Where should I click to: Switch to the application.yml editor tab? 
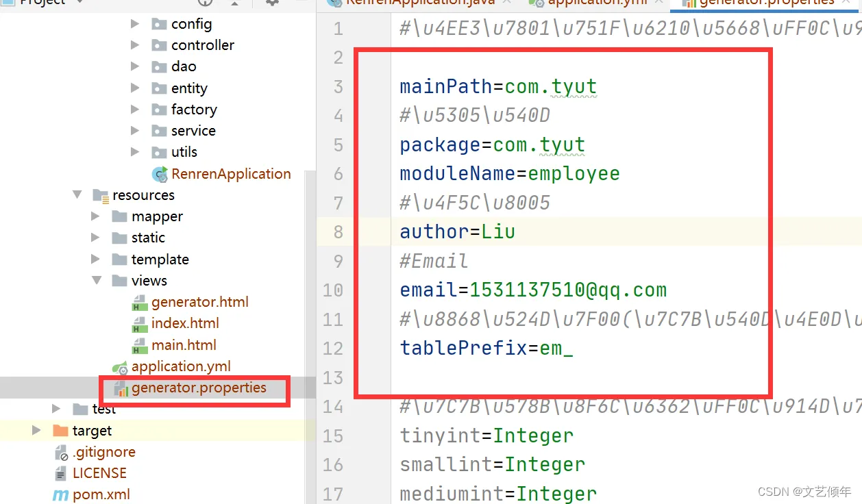point(596,3)
